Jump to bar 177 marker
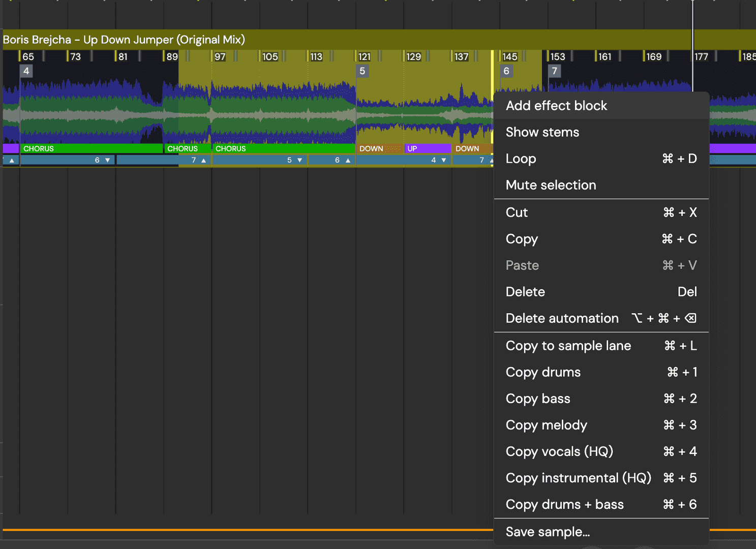The image size is (756, 549). pos(701,56)
